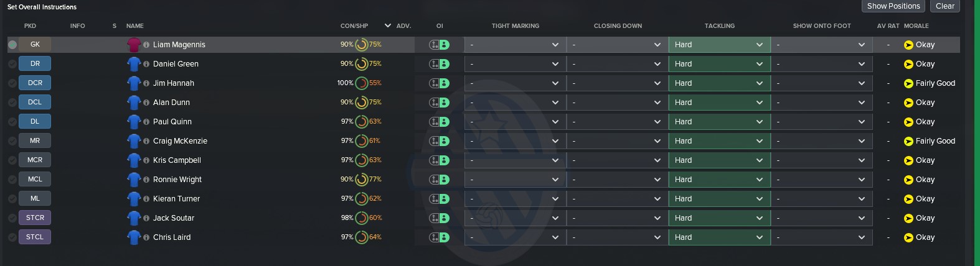Click Liam Magennis's goalkeeper shirt icon
This screenshot has height=266, width=980.
[134, 45]
